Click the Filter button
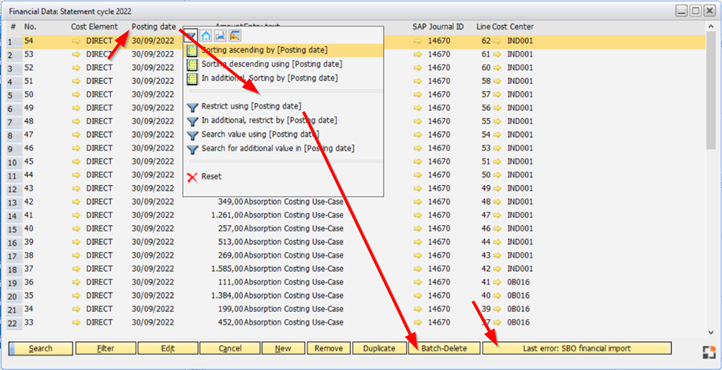 click(106, 348)
